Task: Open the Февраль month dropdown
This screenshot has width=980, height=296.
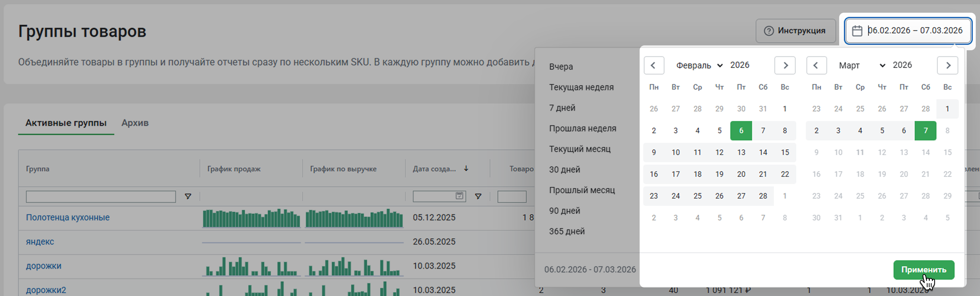Action: pos(699,65)
